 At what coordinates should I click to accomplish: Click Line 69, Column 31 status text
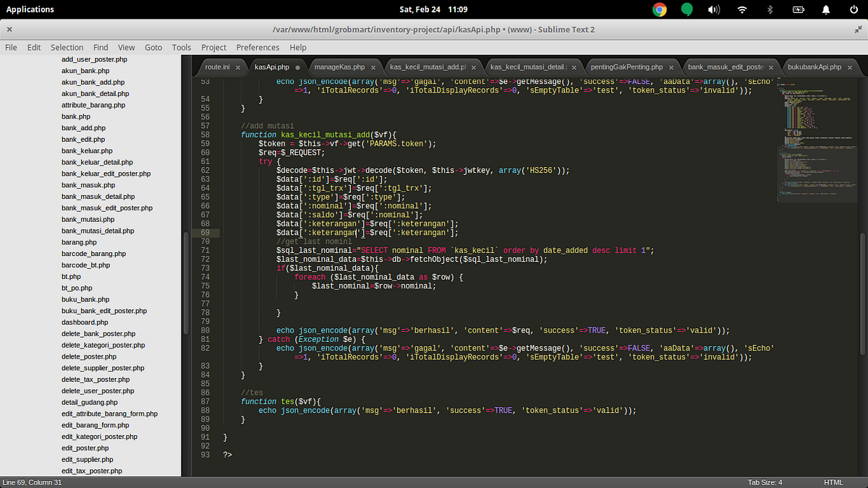point(33,482)
